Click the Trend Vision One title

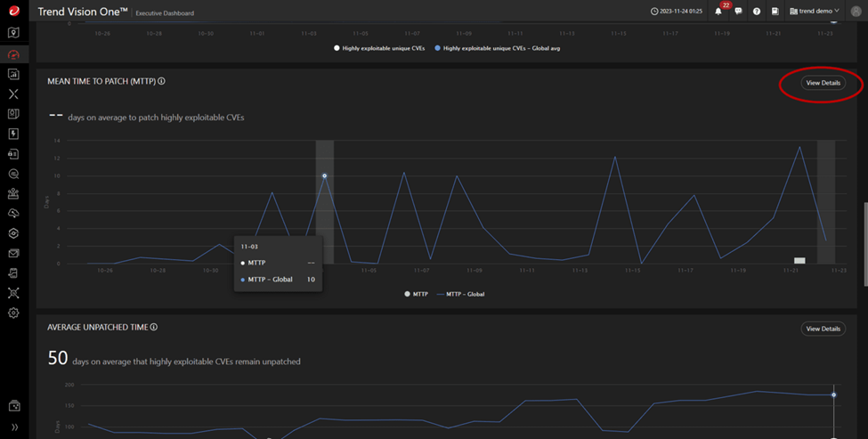point(83,12)
